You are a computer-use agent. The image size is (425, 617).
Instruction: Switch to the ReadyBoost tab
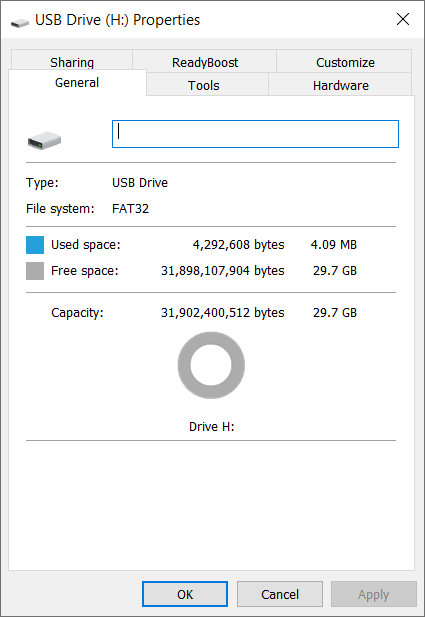point(205,61)
